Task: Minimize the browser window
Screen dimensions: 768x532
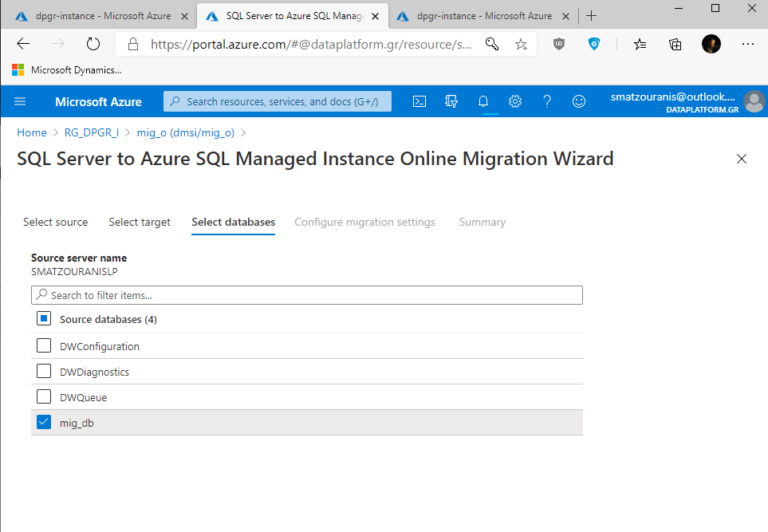Action: (x=679, y=8)
